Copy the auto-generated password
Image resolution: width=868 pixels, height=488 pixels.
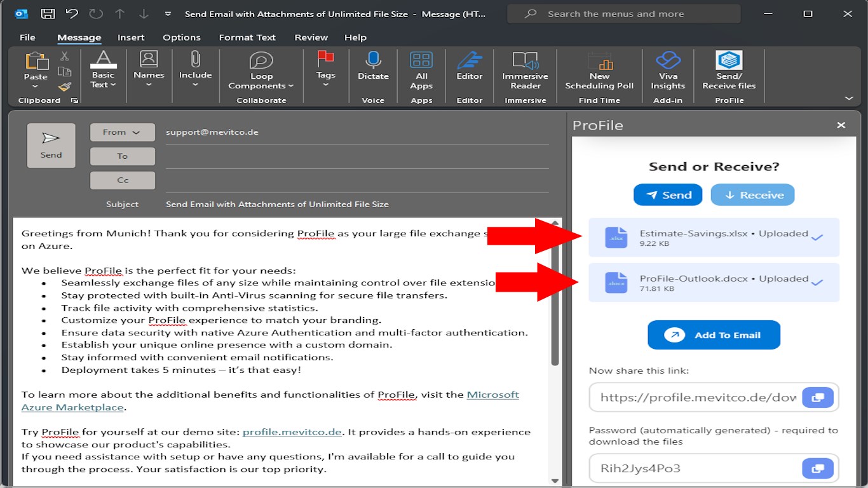coord(818,468)
